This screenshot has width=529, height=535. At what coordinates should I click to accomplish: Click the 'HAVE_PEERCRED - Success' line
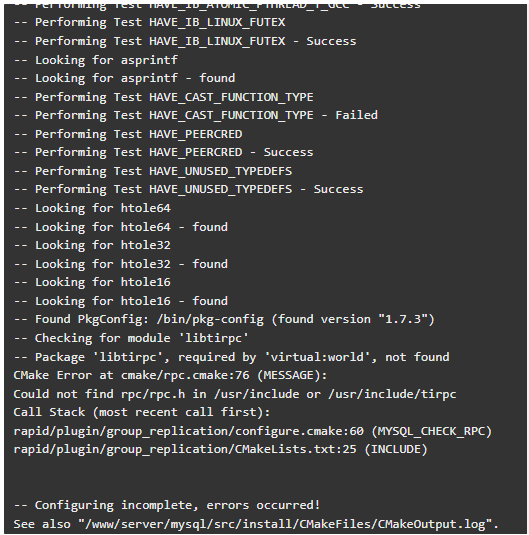tap(163, 152)
